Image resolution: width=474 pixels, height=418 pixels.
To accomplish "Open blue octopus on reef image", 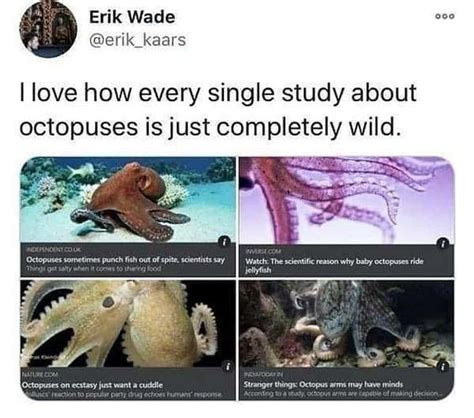I will (x=347, y=324).
